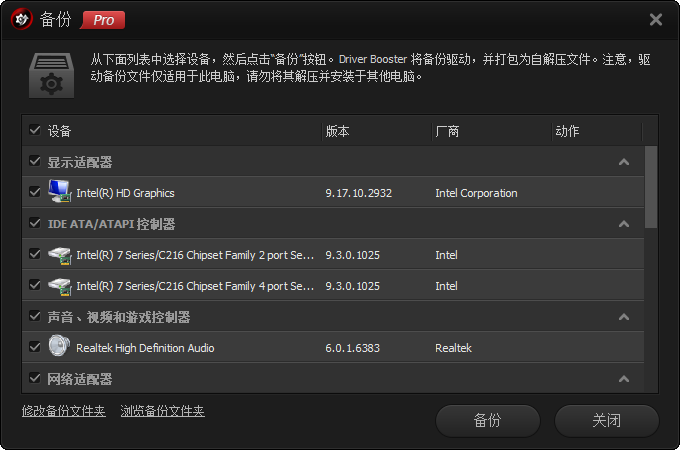Screen dimensions: 680x450
Task: Toggle the 网络适配器 category checkbox
Action: (35, 378)
